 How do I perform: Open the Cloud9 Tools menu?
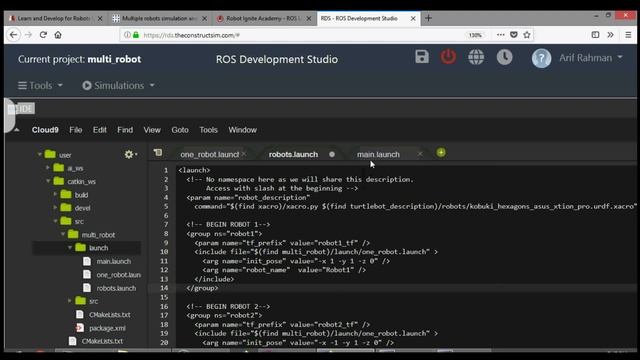click(x=208, y=130)
